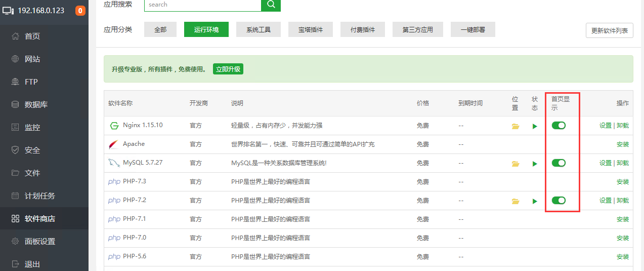Click 安装 link for PHP-7.0
644x271 pixels.
[x=623, y=238]
